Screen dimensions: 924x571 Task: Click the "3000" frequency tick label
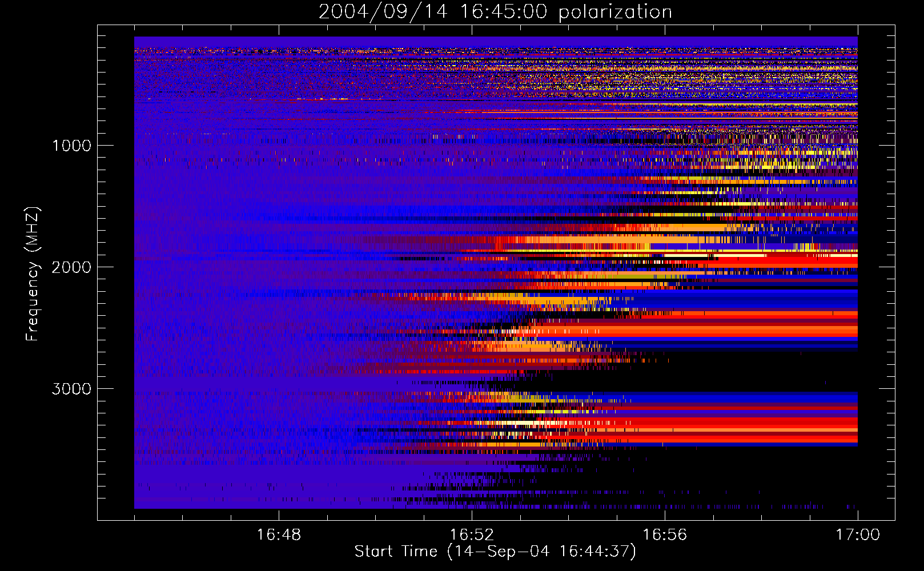coord(71,389)
